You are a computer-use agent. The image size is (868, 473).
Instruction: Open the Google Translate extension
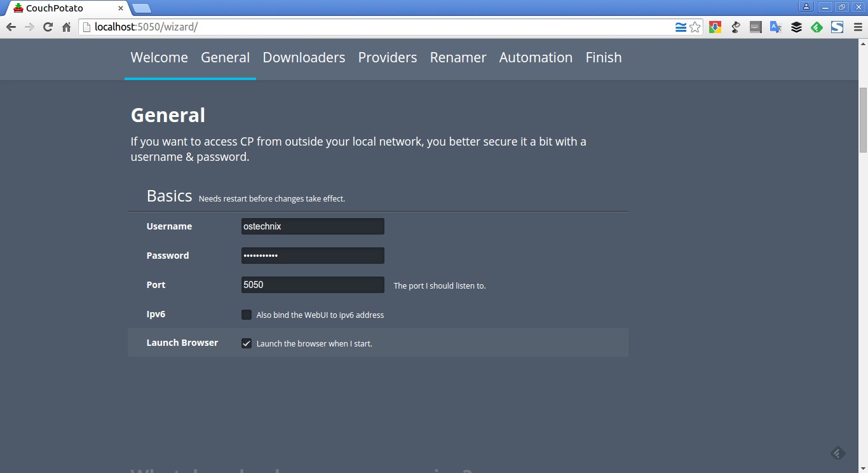776,27
